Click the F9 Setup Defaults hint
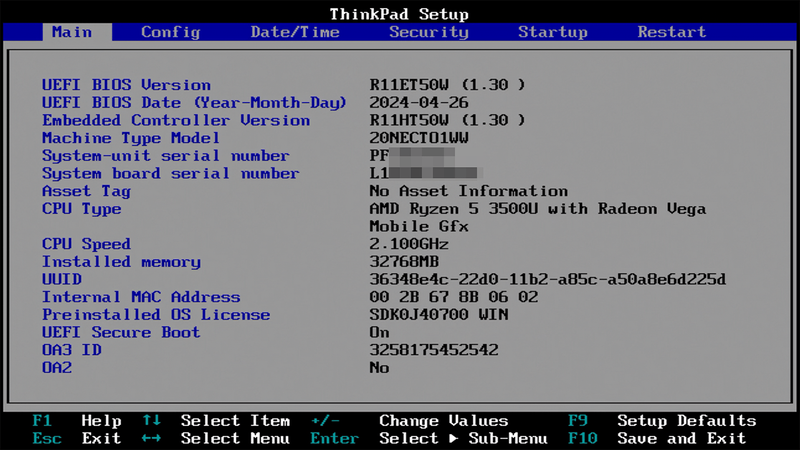The height and width of the screenshot is (450, 800). point(662,421)
